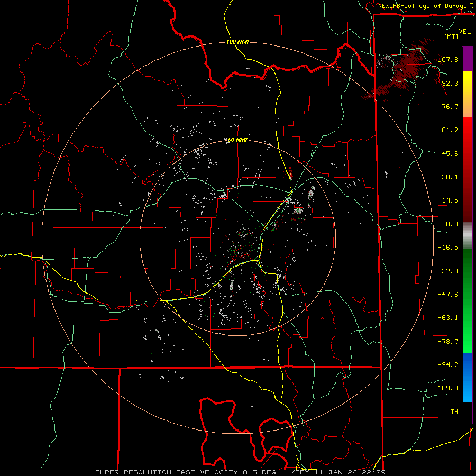Click the -63.1 velocity scale value

(x=448, y=318)
